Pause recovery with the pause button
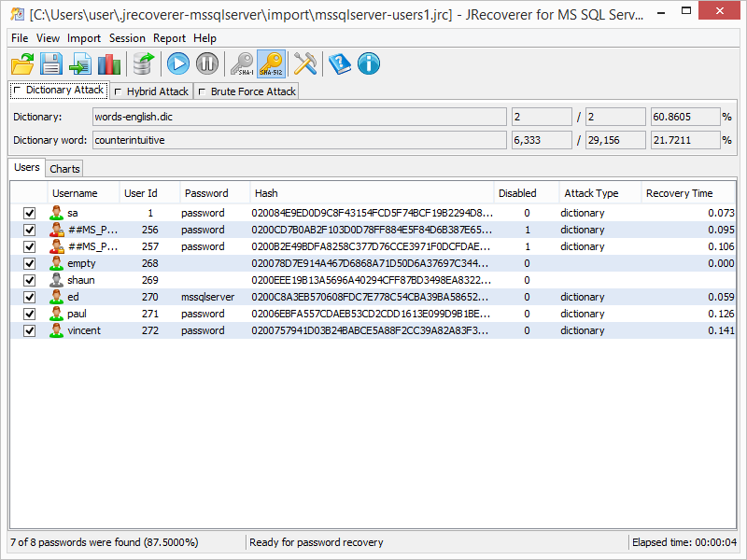 207,63
